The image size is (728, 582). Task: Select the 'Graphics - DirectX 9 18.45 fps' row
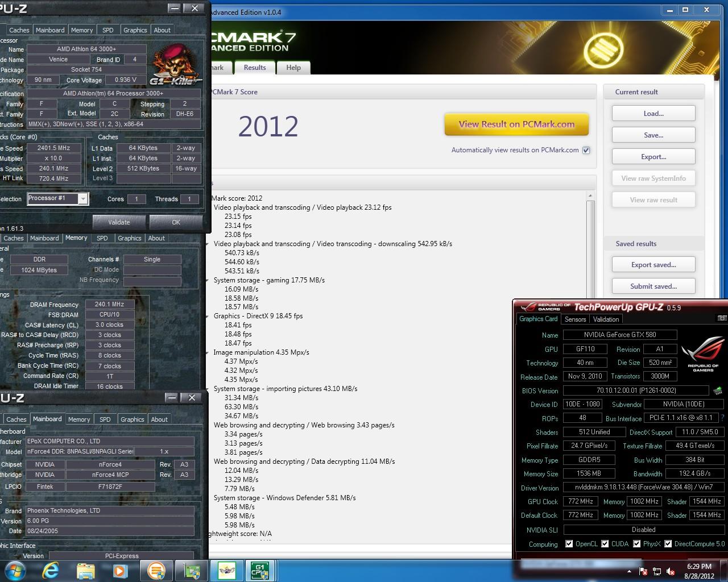point(258,316)
